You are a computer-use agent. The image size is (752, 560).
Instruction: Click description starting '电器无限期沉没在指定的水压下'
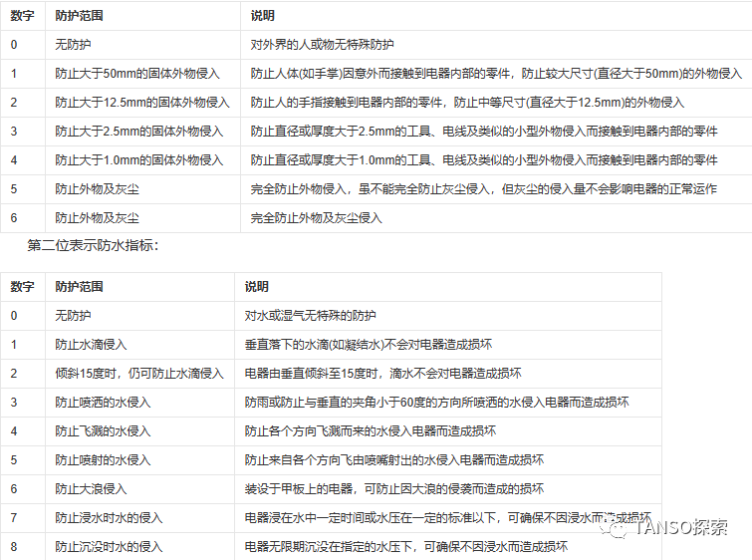coord(406,547)
